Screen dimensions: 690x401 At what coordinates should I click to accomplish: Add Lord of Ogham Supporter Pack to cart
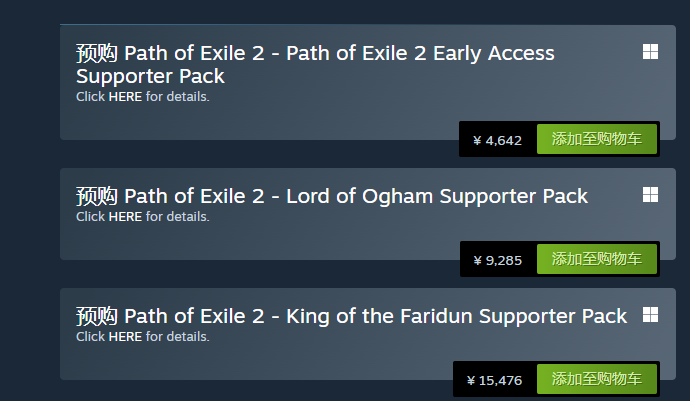pos(596,259)
